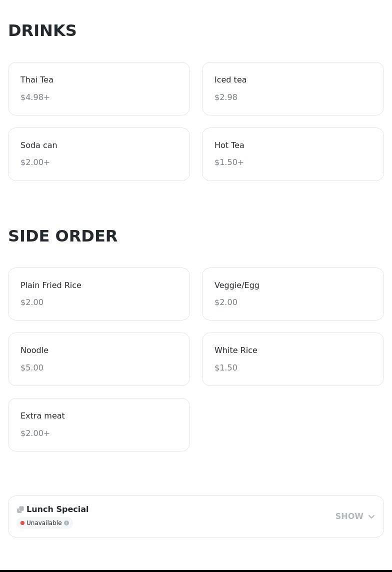Open the Noodle side order card
This screenshot has width=392, height=572.
point(99,359)
